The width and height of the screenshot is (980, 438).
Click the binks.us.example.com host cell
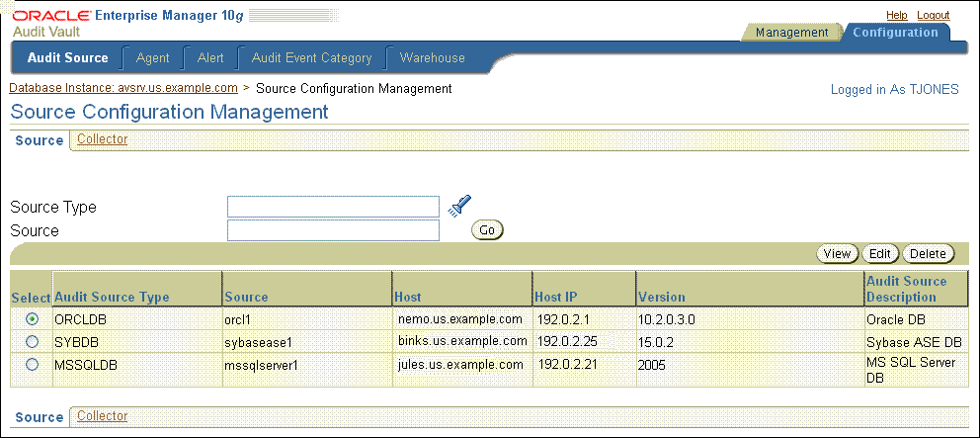[462, 341]
